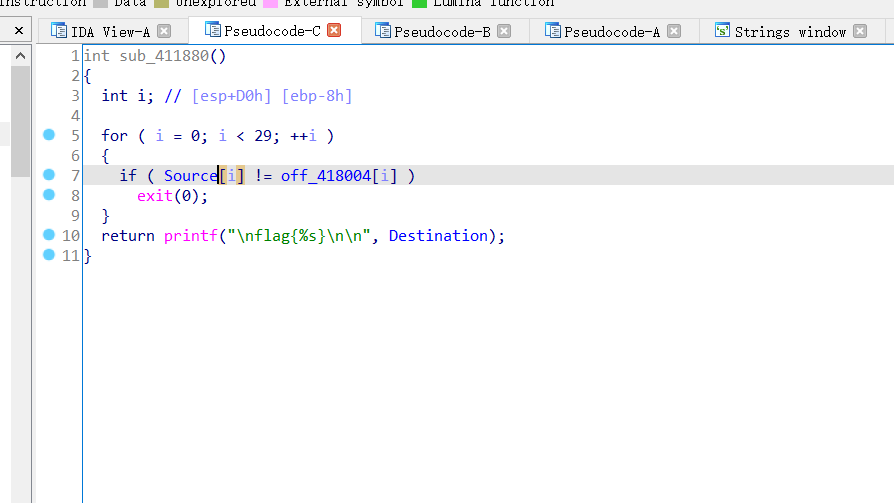894x503 pixels.
Task: Click the left panel vertical scrollbar thumb
Action: 21,121
